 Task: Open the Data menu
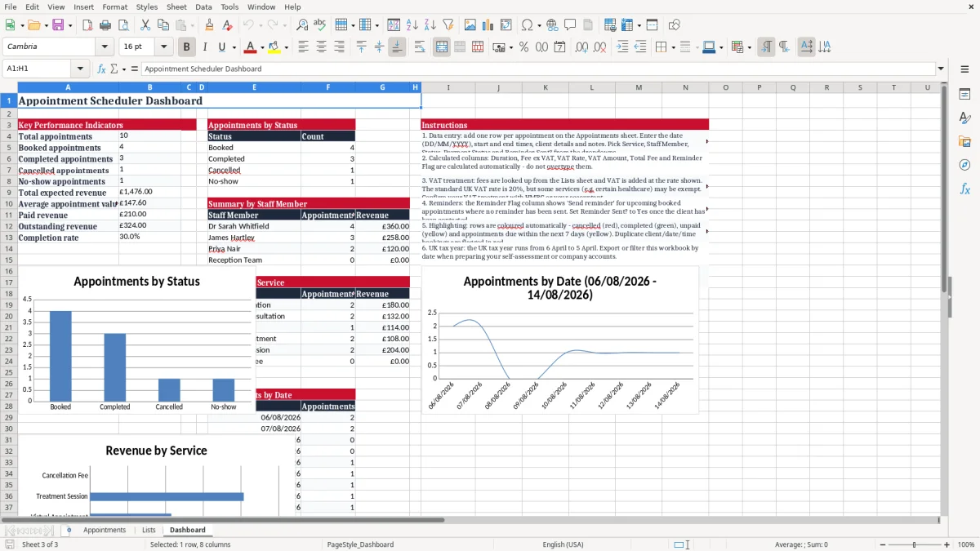click(x=203, y=7)
